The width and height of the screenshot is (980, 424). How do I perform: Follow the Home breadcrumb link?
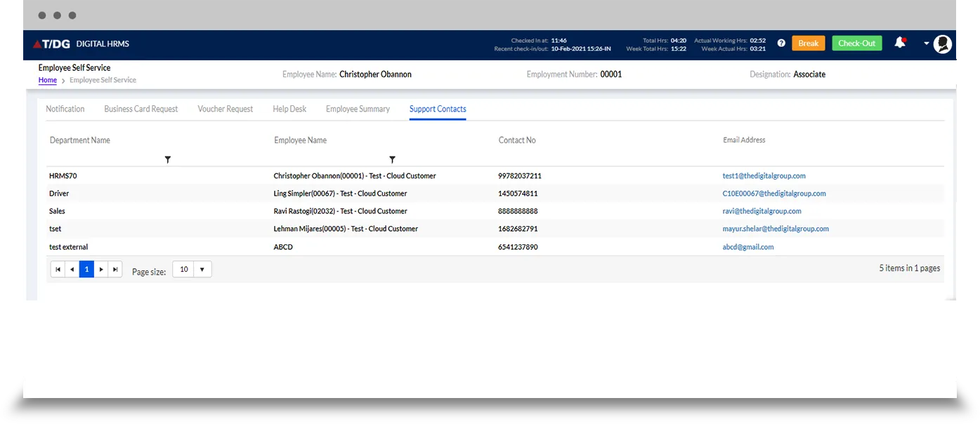[x=47, y=80]
